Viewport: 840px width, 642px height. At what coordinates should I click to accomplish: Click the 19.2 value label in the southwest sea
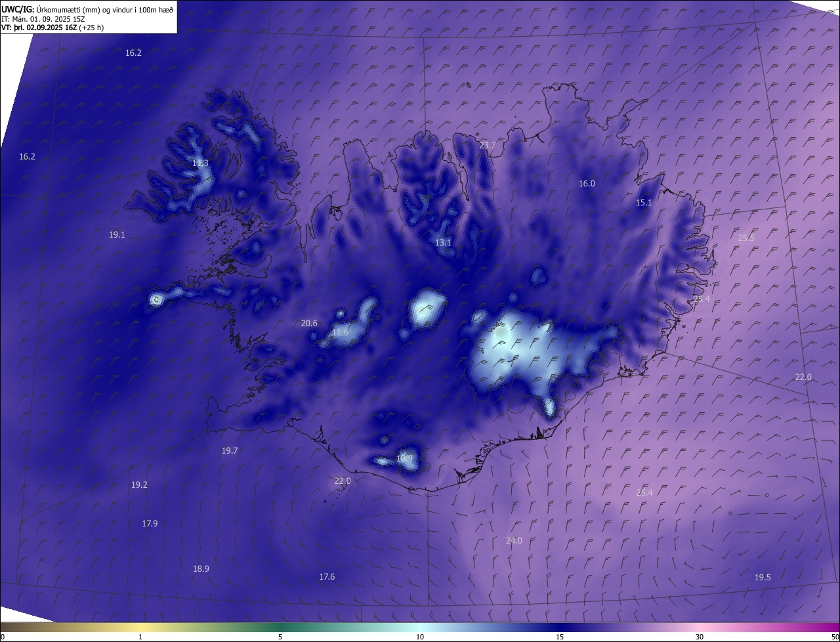click(139, 485)
